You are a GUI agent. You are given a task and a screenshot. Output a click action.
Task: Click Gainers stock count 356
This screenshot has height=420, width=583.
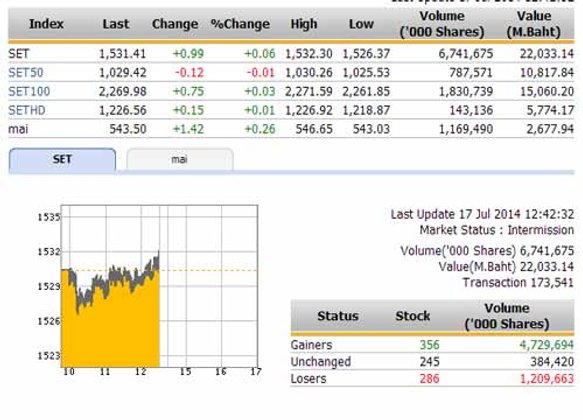pos(429,345)
